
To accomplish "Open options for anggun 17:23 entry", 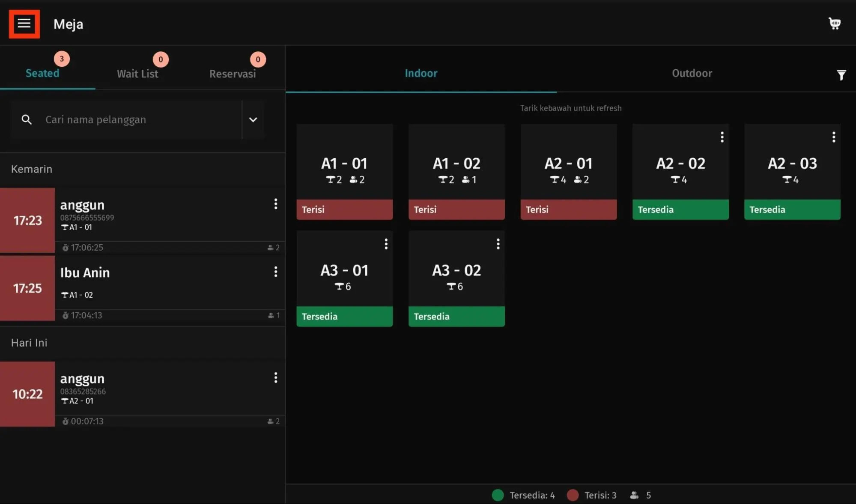I will (275, 204).
